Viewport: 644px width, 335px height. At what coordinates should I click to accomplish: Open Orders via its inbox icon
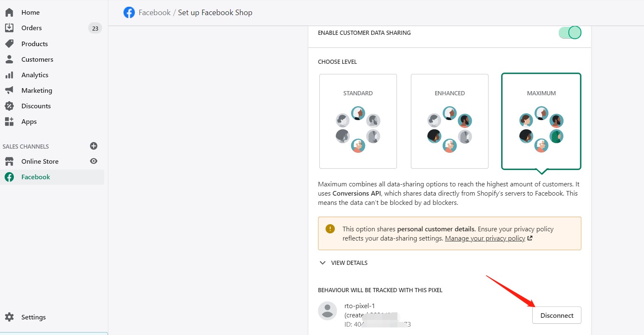click(9, 28)
